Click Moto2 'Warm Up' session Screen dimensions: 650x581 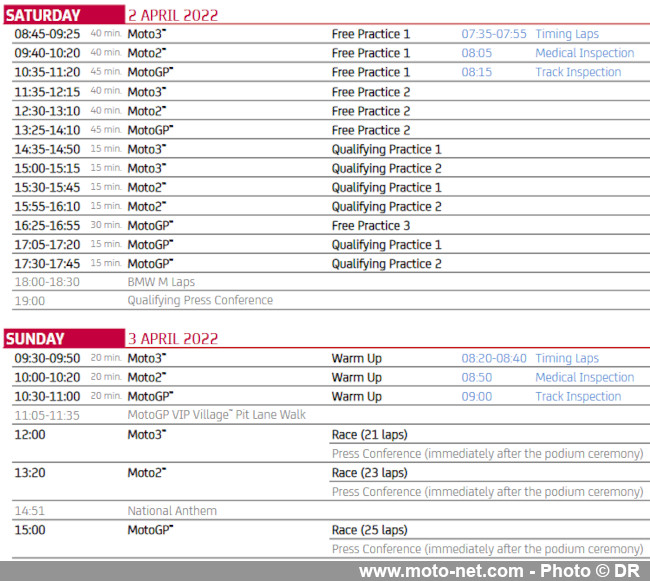click(357, 378)
